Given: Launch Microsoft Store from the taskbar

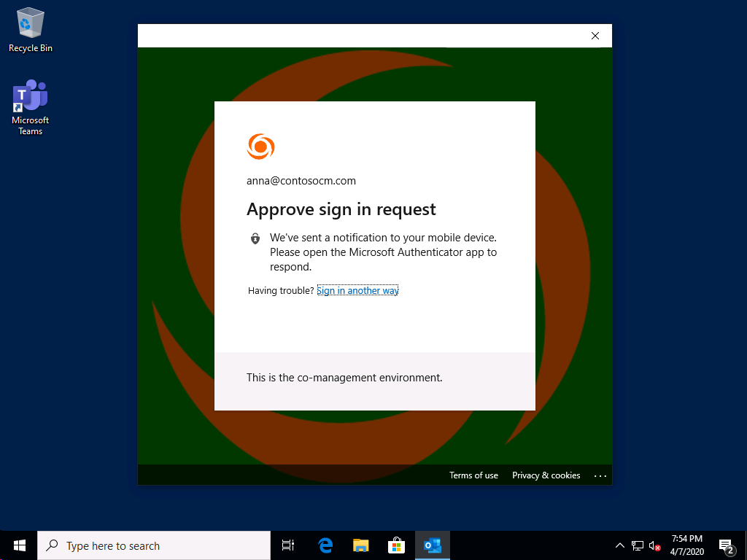Looking at the screenshot, I should pos(396,545).
